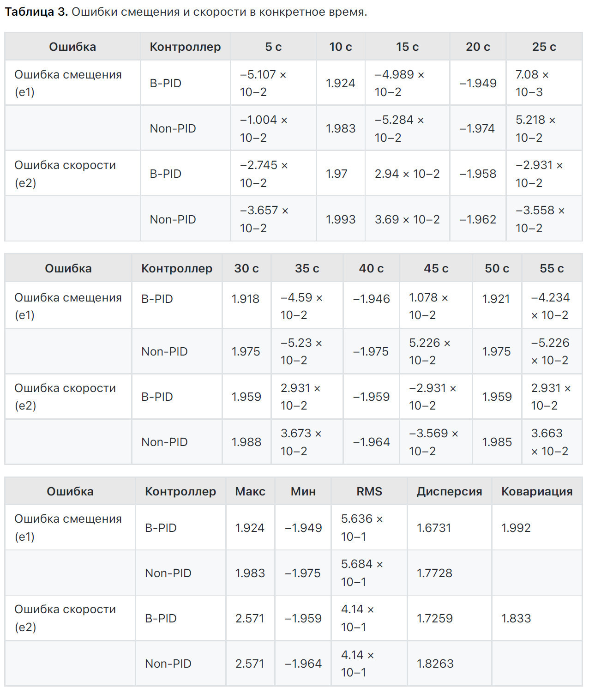Screen dimensions: 589x700
Task: Select the "Ковариация" column header
Action: tap(537, 491)
